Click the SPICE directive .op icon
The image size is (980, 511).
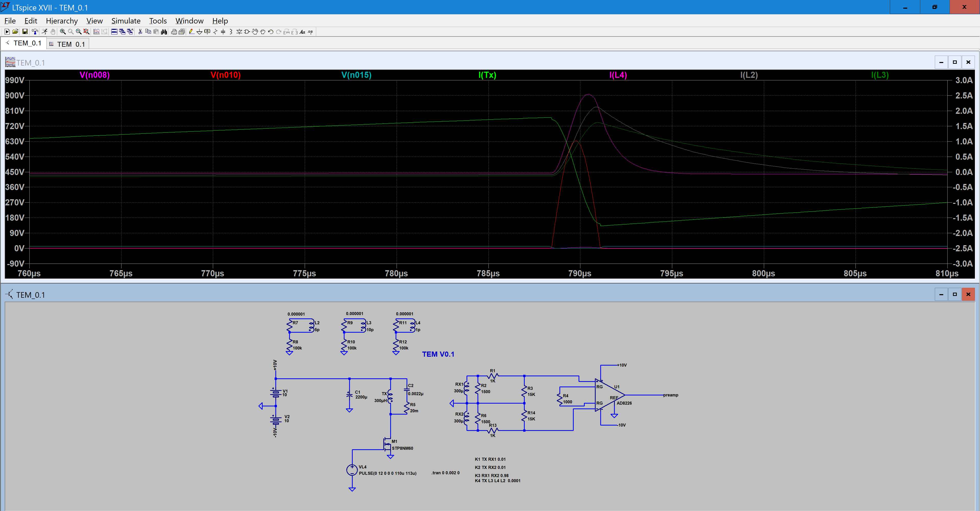click(310, 32)
